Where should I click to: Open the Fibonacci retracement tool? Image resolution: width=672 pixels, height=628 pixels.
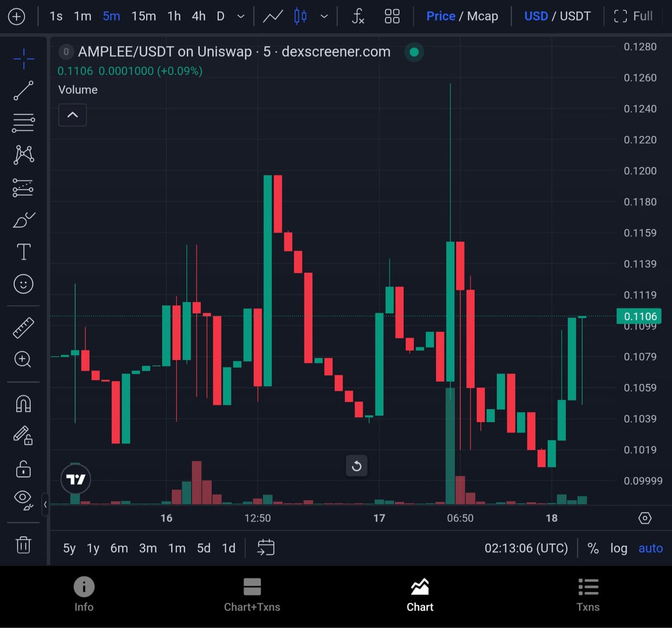point(24,123)
